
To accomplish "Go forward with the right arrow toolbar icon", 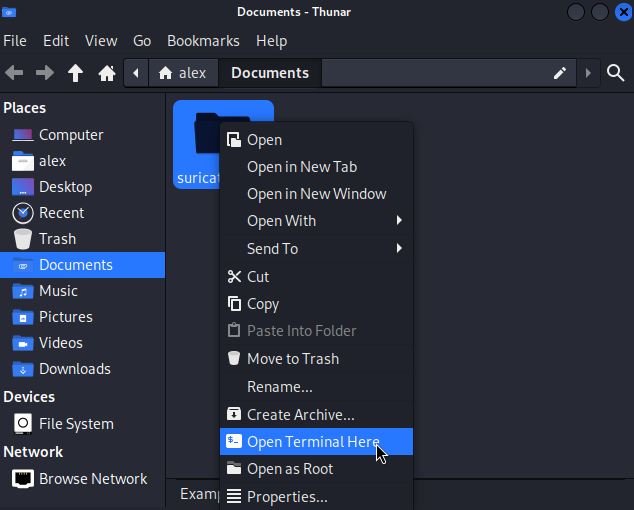I will (x=44, y=73).
